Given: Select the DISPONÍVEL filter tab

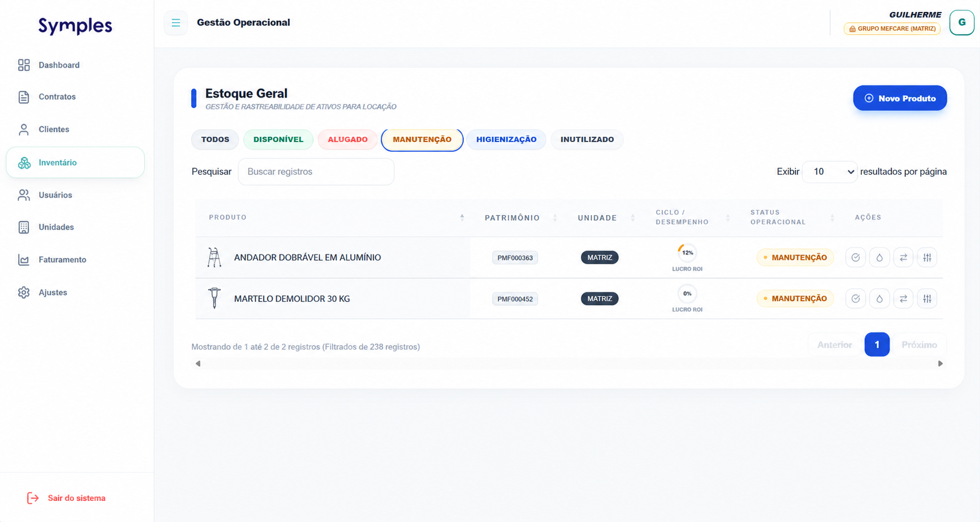Looking at the screenshot, I should click(x=278, y=140).
